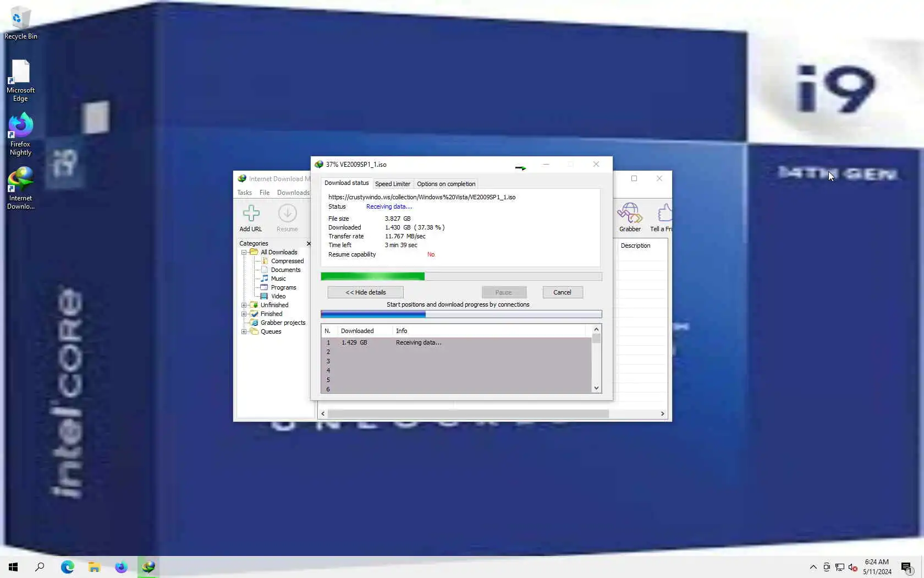Click the Resume toolbar icon
Viewport: 924px width, 578px height.
point(287,219)
